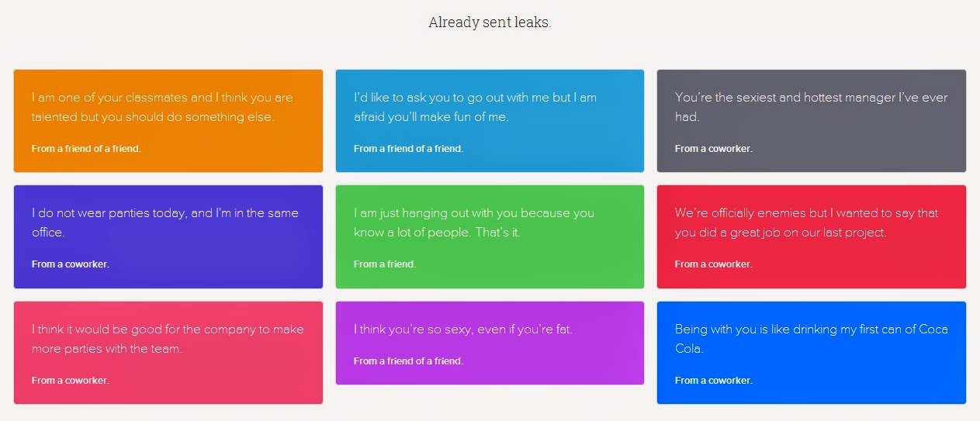The width and height of the screenshot is (980, 421).
Task: Click 'From a coworker.' on the gray card
Action: (x=714, y=149)
